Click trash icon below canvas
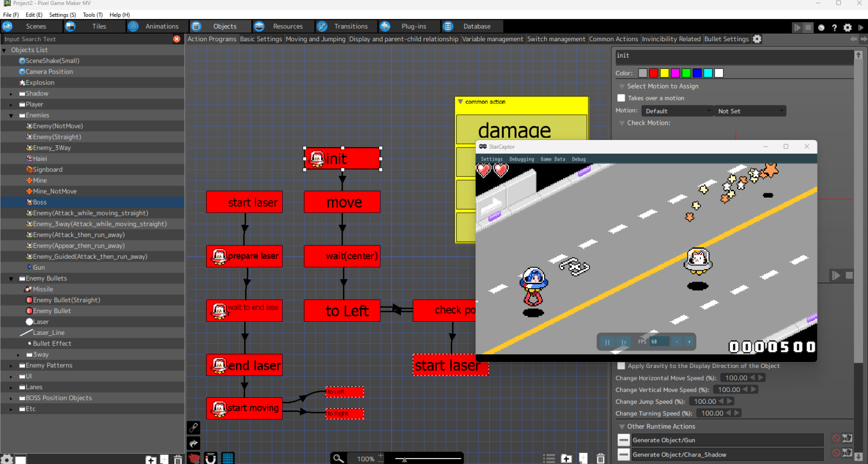Image resolution: width=868 pixels, height=464 pixels. 601,459
